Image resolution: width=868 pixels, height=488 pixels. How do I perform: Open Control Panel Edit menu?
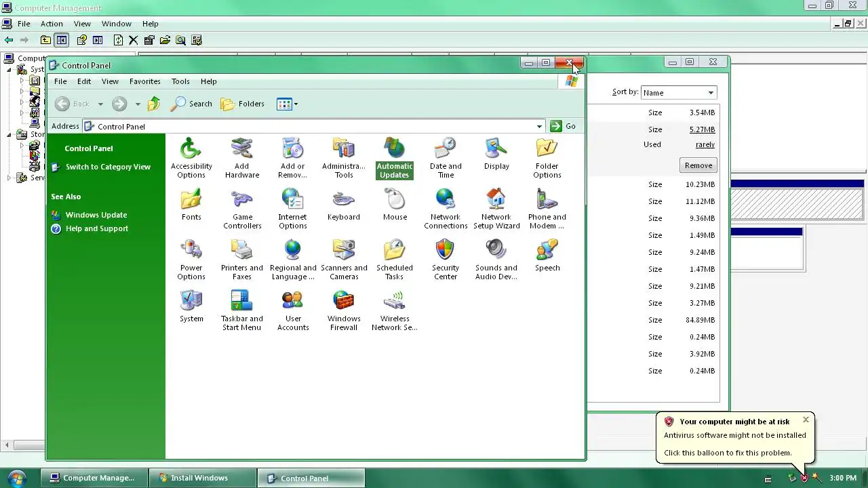(x=84, y=81)
